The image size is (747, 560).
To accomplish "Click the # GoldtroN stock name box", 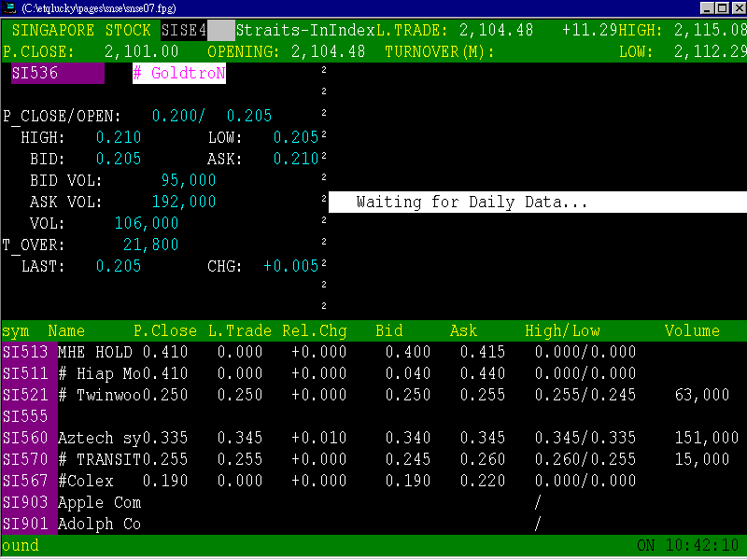I will click(179, 73).
